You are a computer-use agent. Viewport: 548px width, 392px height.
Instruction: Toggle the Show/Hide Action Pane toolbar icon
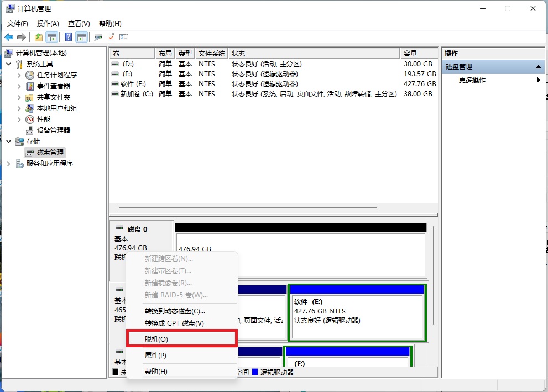click(x=82, y=37)
